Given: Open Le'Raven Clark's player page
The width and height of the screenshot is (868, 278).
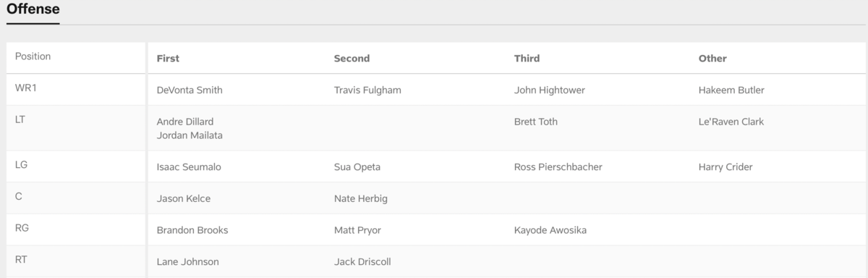Looking at the screenshot, I should 731,122.
